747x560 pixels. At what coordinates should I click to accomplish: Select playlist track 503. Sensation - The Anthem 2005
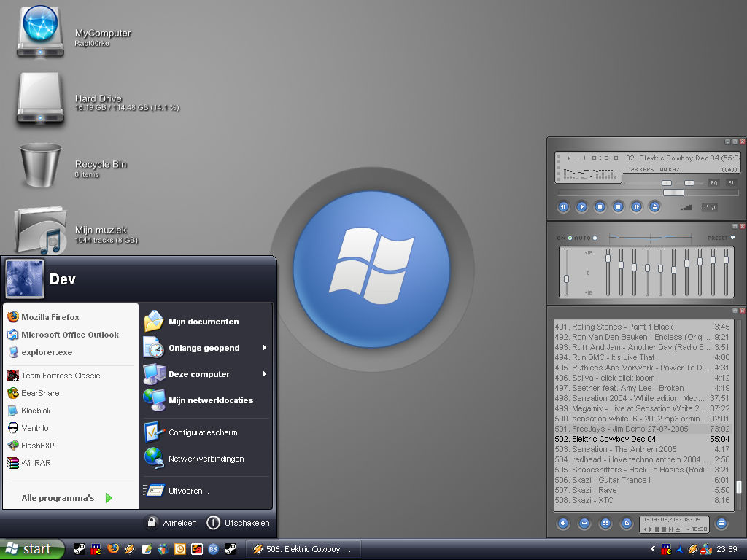pyautogui.click(x=642, y=449)
